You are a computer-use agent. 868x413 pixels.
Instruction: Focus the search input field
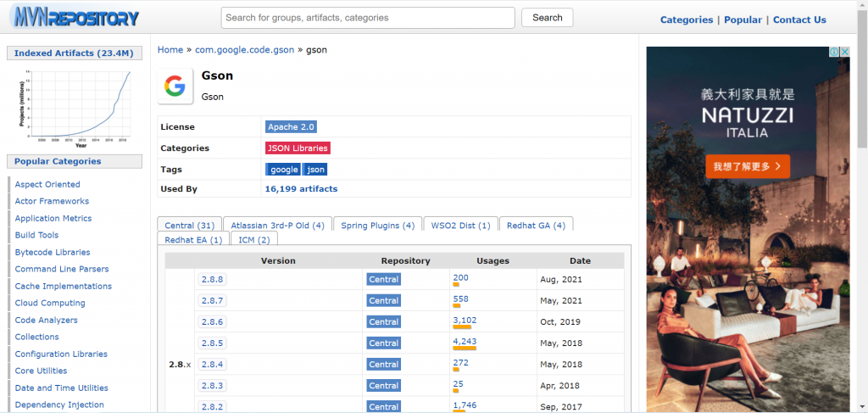click(x=368, y=18)
